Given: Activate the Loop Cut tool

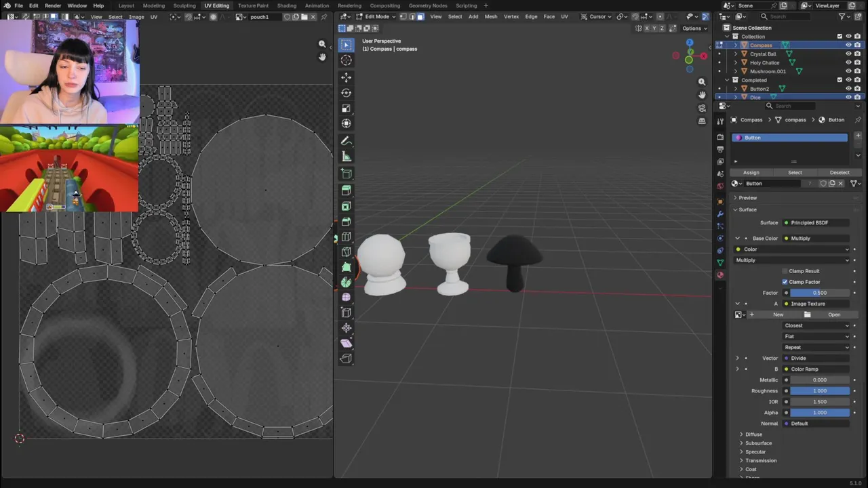Looking at the screenshot, I should [346, 237].
